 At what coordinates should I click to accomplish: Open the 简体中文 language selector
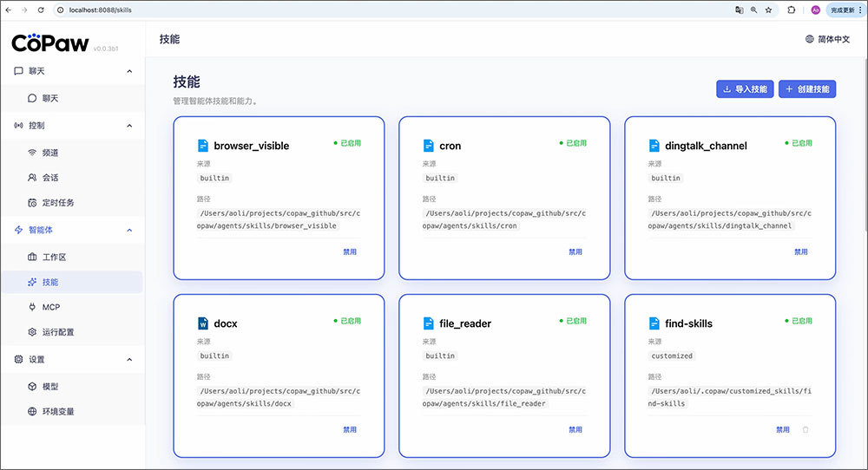(x=827, y=39)
